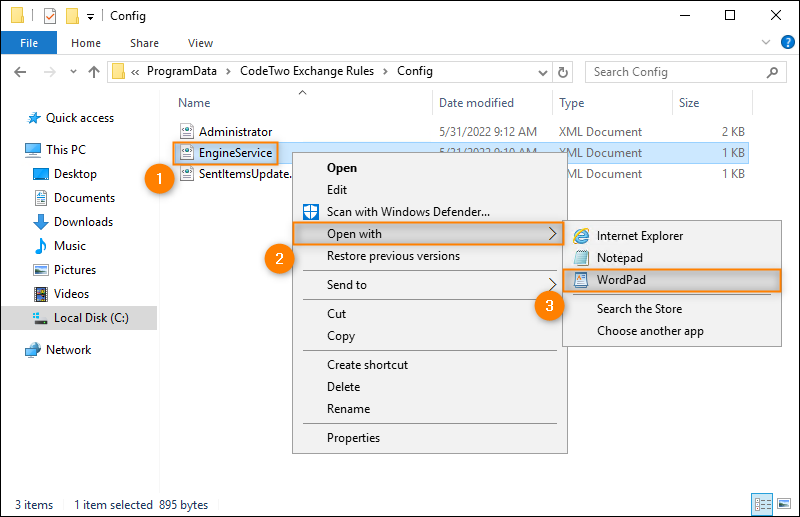Click the Back navigation arrow
This screenshot has height=517, width=800.
pos(20,72)
